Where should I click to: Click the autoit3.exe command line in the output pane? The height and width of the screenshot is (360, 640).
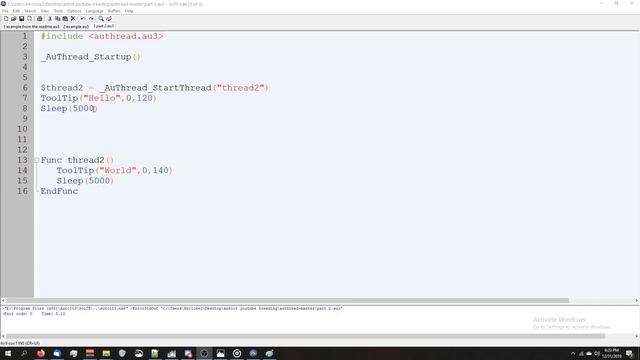(172, 309)
